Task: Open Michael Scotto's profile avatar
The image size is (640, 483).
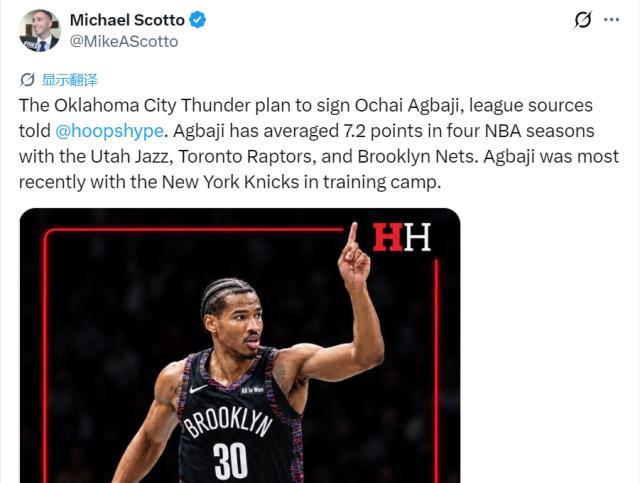Action: point(40,31)
